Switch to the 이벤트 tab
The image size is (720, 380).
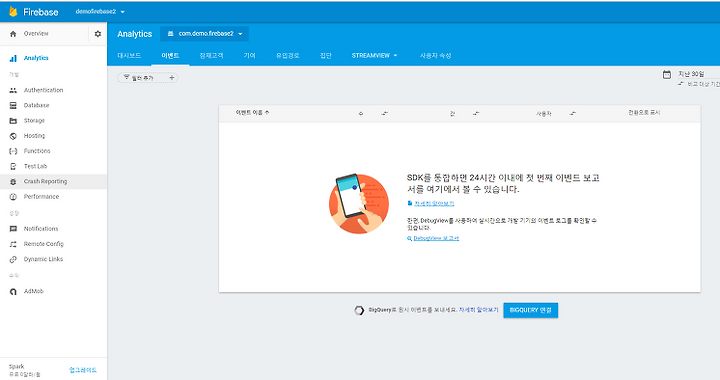(x=170, y=56)
